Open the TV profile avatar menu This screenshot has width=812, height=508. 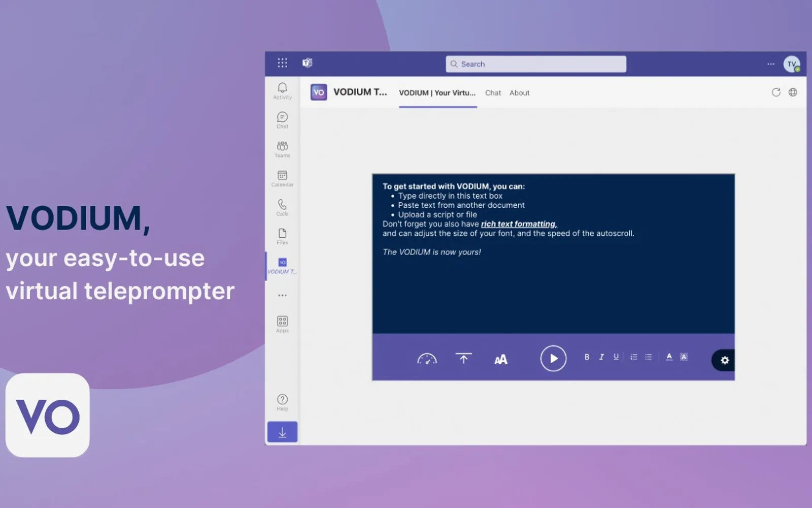coord(792,64)
